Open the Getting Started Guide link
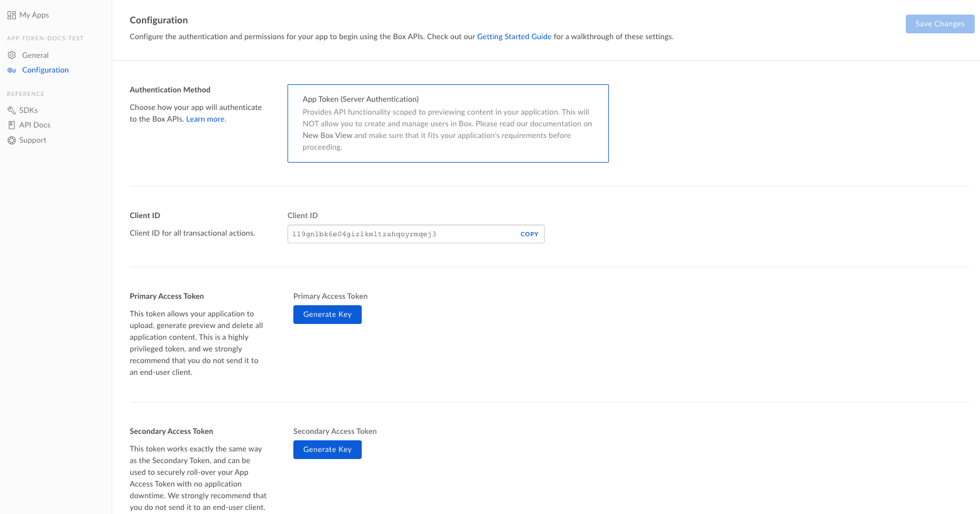Screen dimensions: 980x514 tap(514, 36)
